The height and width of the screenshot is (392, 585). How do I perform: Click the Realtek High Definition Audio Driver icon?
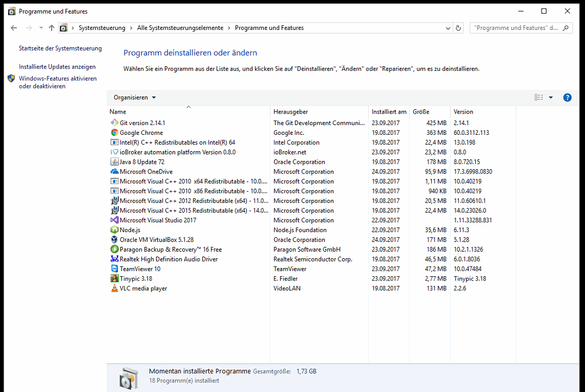(x=114, y=259)
